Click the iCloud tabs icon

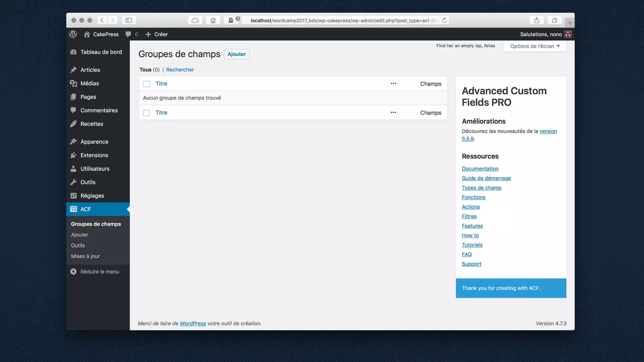pos(195,20)
